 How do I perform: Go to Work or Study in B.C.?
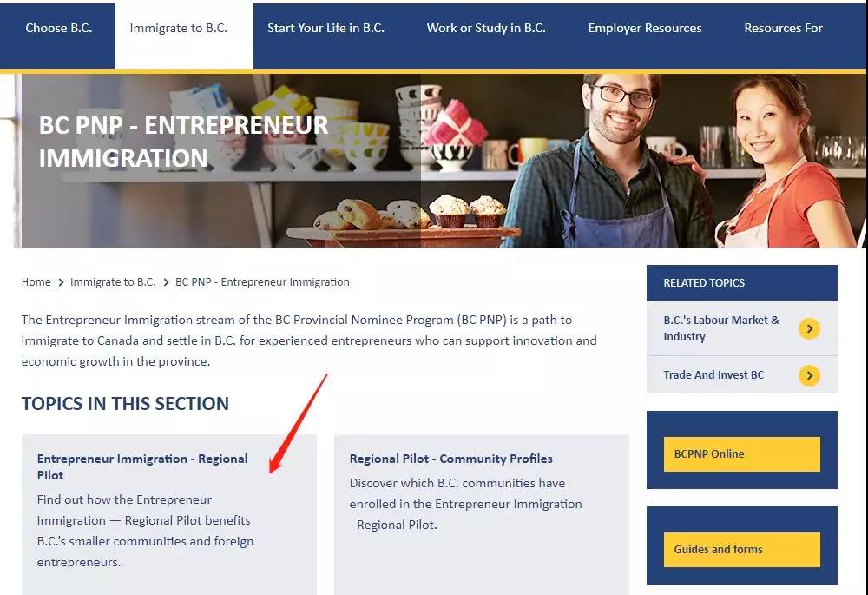tap(486, 28)
